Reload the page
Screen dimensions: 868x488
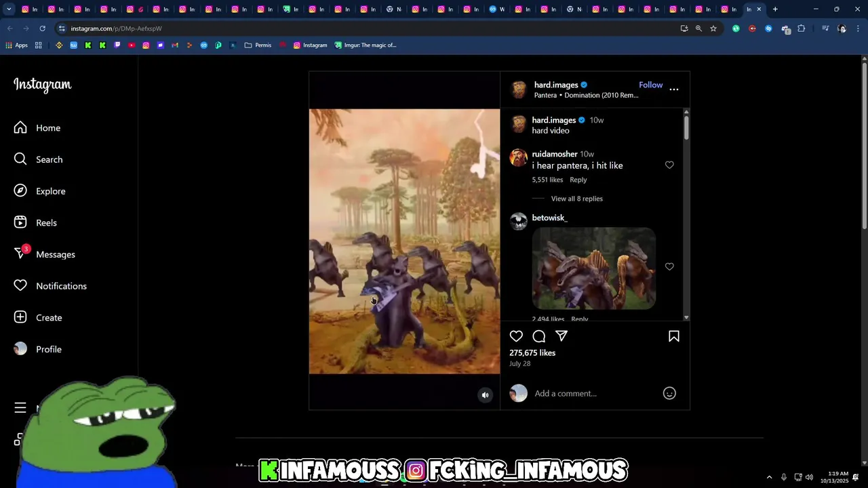42,28
